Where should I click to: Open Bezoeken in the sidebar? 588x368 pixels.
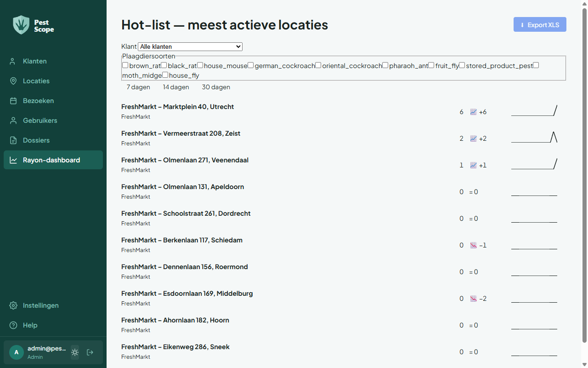(x=53, y=101)
